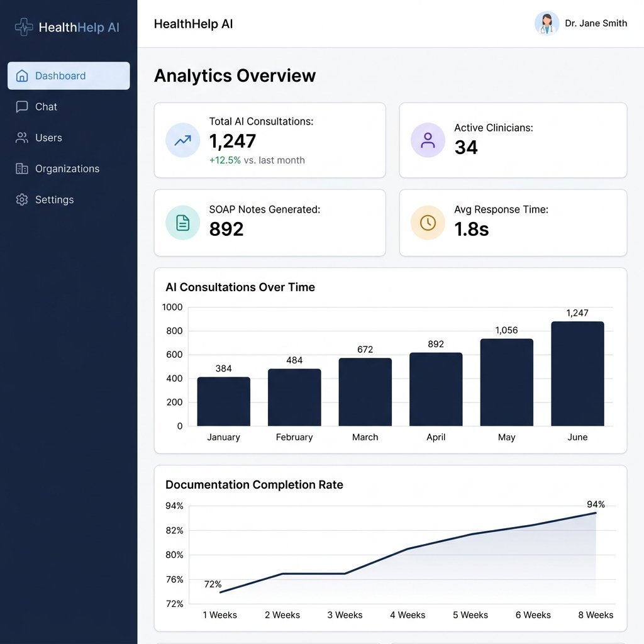
Task: Click the 8 Weeks x-axis label
Action: pyautogui.click(x=596, y=615)
